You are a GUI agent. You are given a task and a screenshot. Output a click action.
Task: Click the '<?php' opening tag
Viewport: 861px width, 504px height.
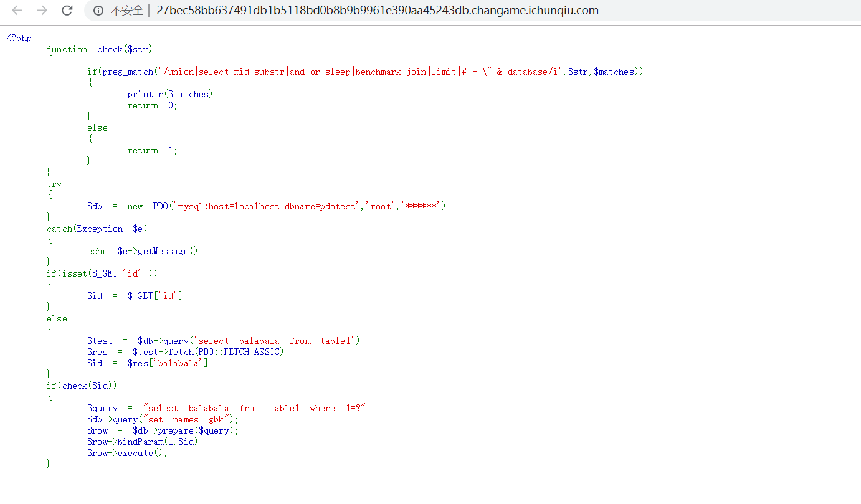(x=19, y=38)
